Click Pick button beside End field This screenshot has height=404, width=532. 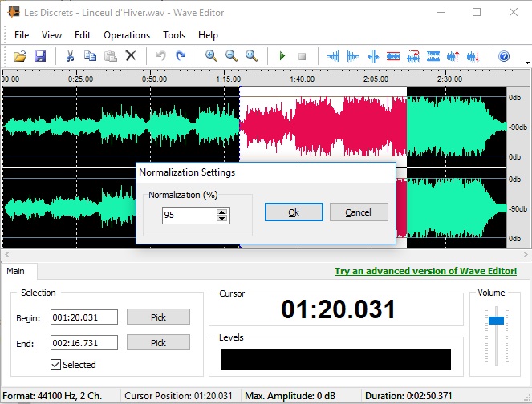[158, 342]
